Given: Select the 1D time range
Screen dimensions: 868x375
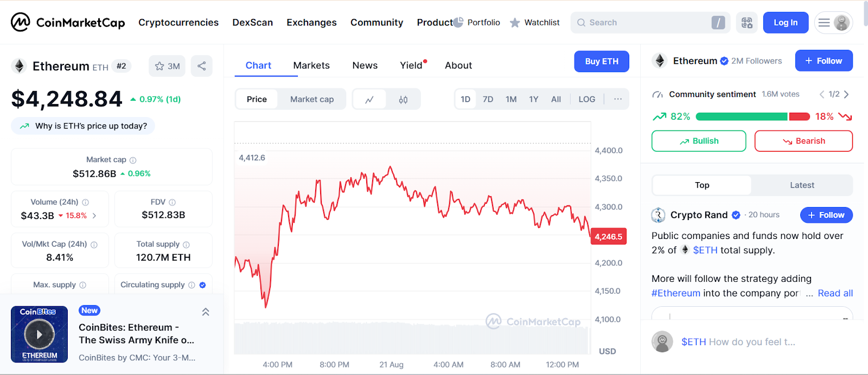Looking at the screenshot, I should click(x=465, y=99).
